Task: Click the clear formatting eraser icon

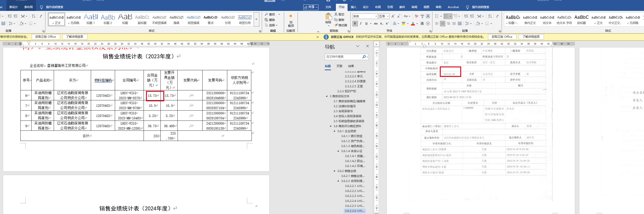Action: coord(416,16)
